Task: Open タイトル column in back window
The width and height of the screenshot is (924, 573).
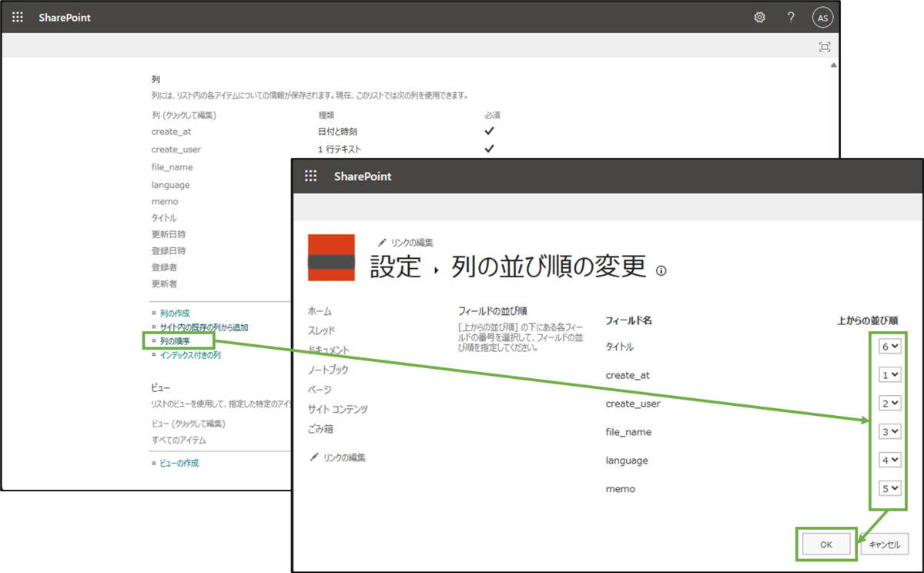Action: pyautogui.click(x=164, y=218)
